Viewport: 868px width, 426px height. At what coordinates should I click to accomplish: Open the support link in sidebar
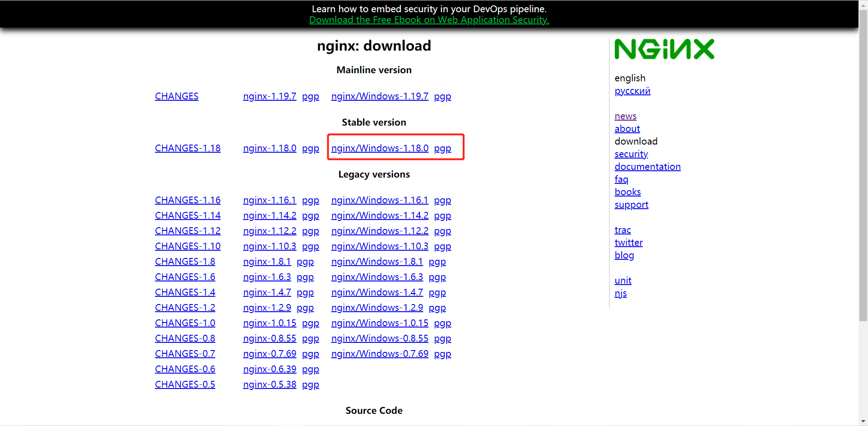pyautogui.click(x=631, y=205)
